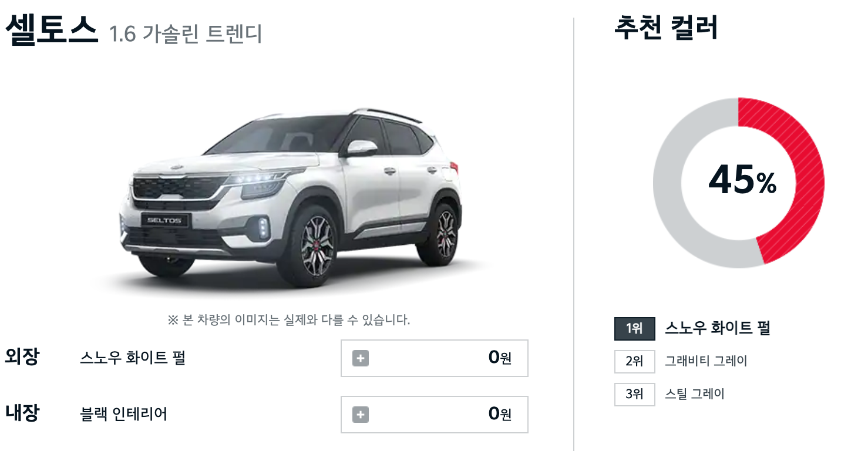Select the 3위 rank badge
Screen dimensions: 868x451
pyautogui.click(x=634, y=394)
